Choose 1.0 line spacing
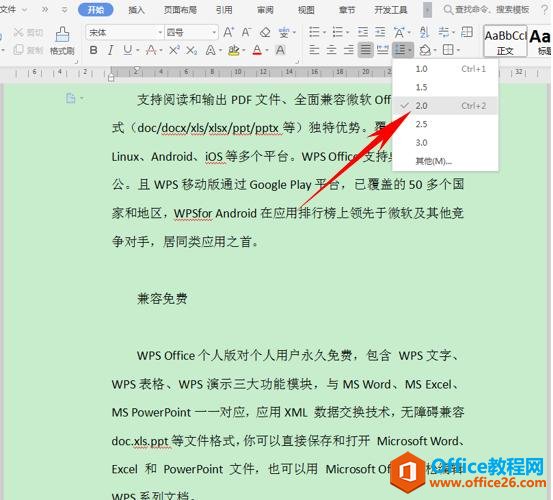 pyautogui.click(x=445, y=69)
